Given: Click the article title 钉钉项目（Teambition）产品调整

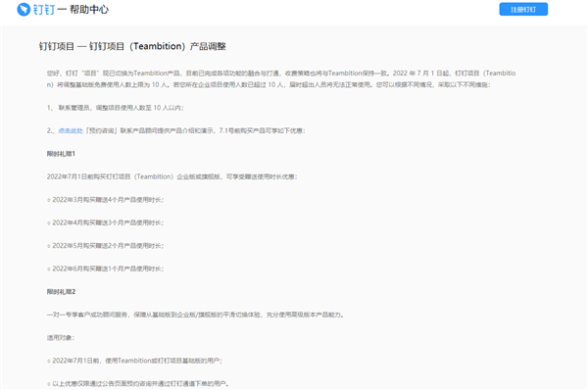Looking at the screenshot, I should (x=132, y=46).
